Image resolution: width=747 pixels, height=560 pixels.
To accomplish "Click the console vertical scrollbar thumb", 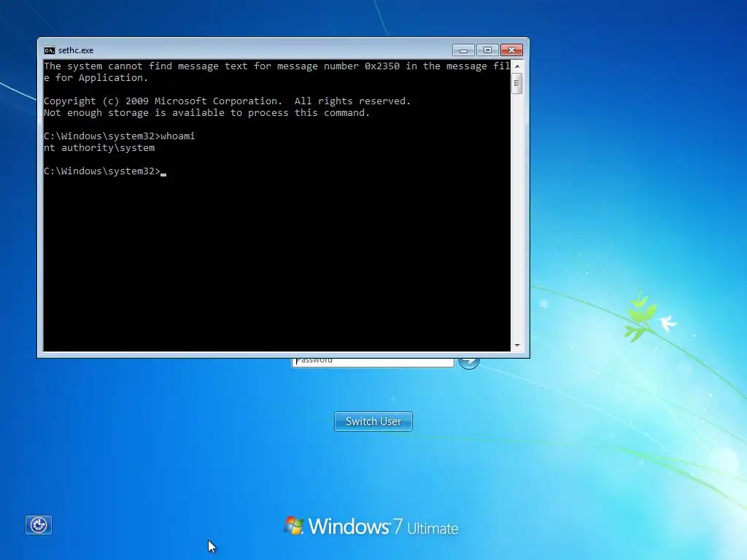I will point(517,83).
